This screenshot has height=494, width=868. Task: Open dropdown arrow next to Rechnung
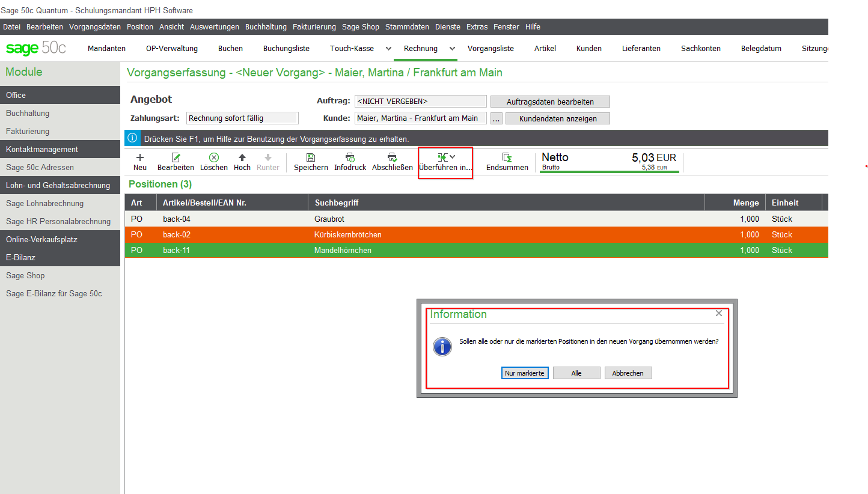pyautogui.click(x=452, y=49)
